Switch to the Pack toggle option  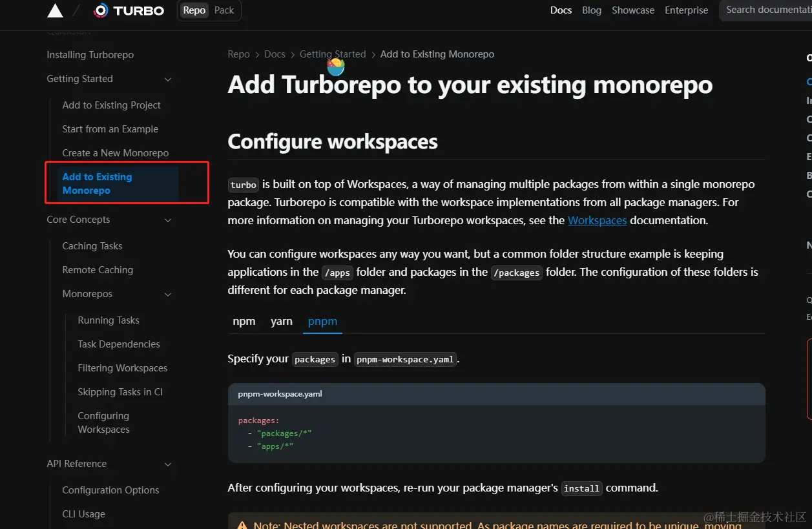(x=224, y=10)
